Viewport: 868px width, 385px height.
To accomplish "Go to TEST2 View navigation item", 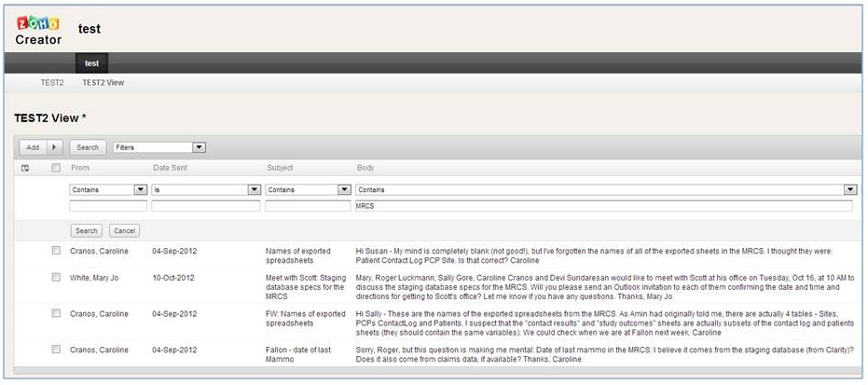I will pyautogui.click(x=103, y=83).
